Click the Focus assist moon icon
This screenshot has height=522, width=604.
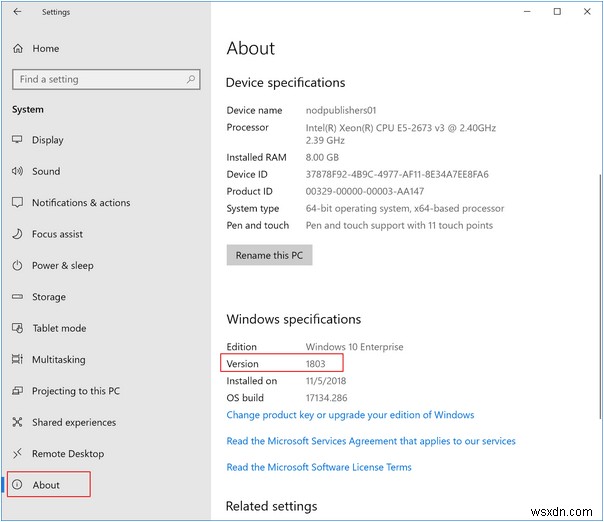[17, 234]
